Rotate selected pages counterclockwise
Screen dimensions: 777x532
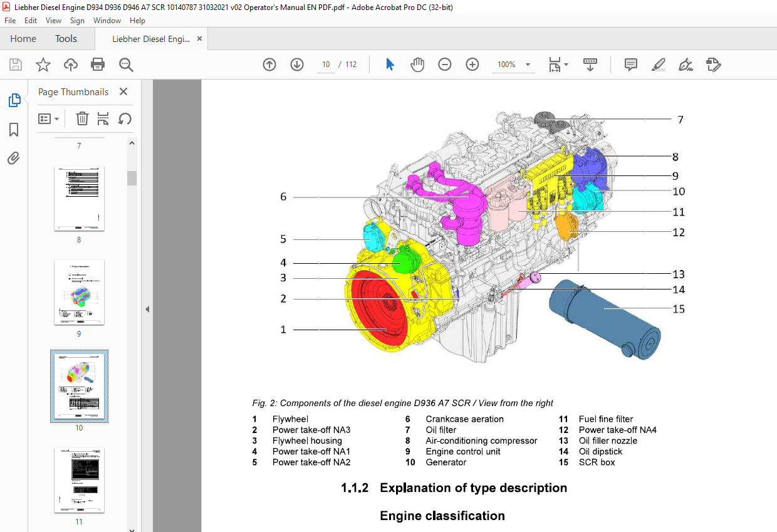[125, 118]
